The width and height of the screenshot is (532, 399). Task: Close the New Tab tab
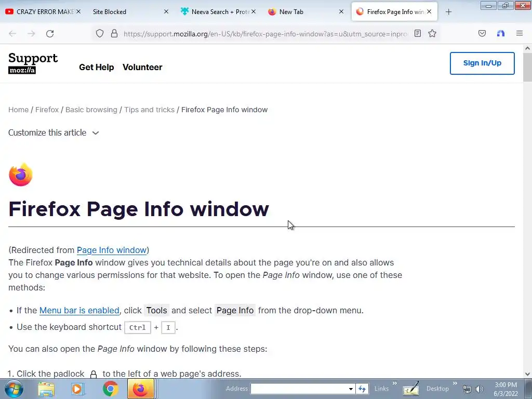pyautogui.click(x=341, y=11)
